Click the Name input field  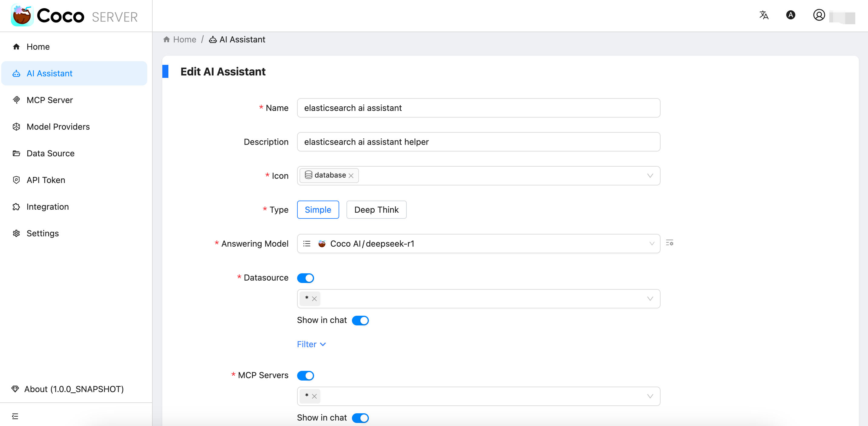pos(479,108)
